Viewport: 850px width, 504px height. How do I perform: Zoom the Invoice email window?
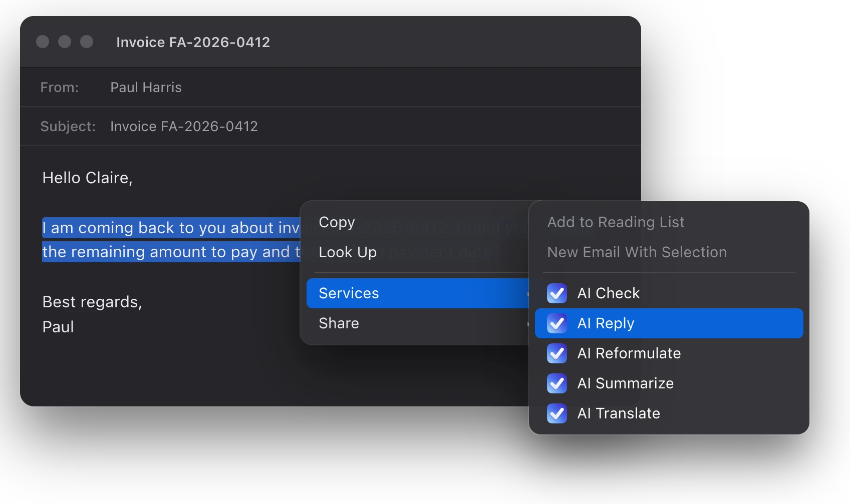pos(87,42)
